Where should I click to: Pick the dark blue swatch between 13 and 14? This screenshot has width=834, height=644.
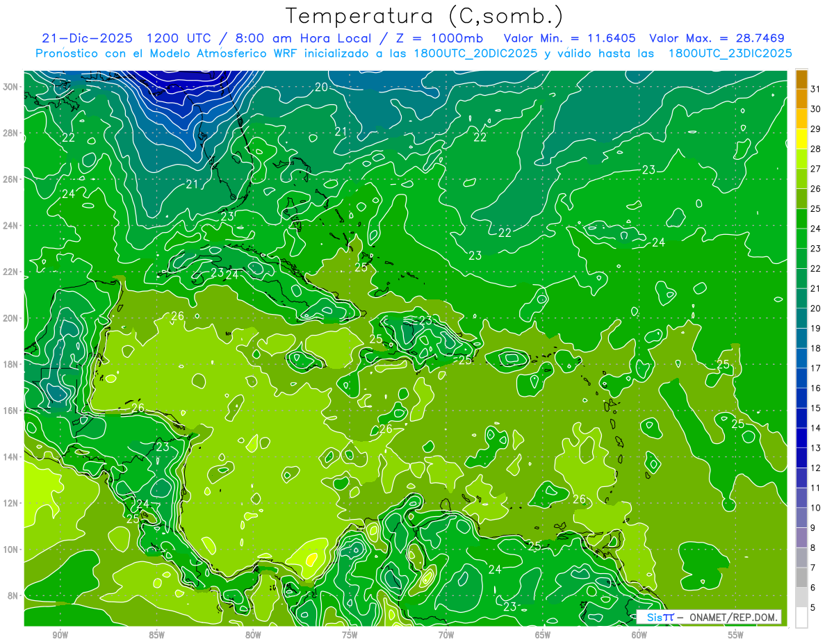pyautogui.click(x=801, y=438)
